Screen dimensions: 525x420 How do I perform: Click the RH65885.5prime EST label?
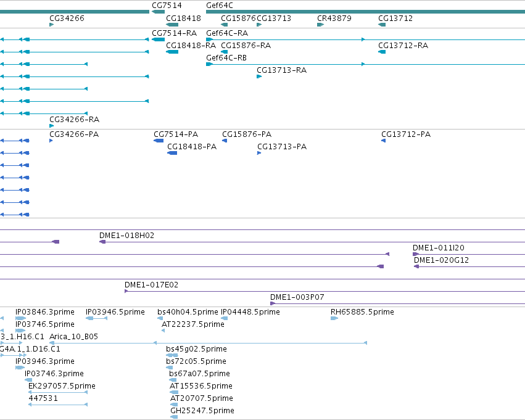(x=362, y=312)
